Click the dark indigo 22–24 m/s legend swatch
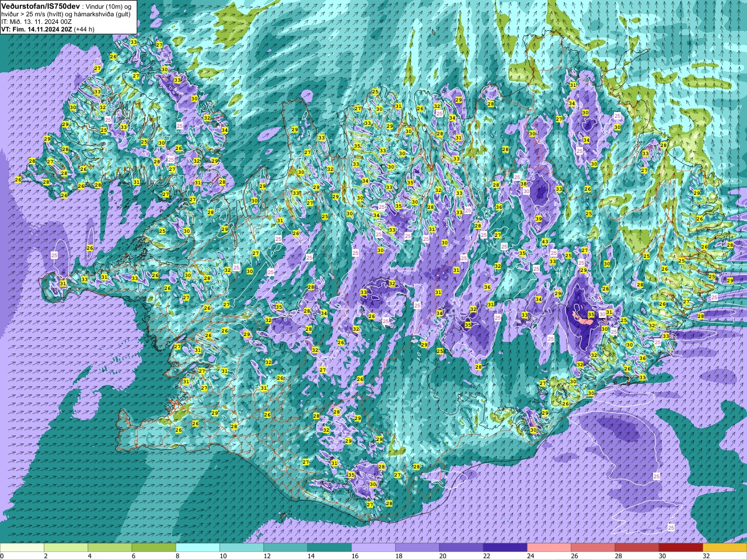Image resolution: width=747 pixels, height=560 pixels. pyautogui.click(x=505, y=548)
